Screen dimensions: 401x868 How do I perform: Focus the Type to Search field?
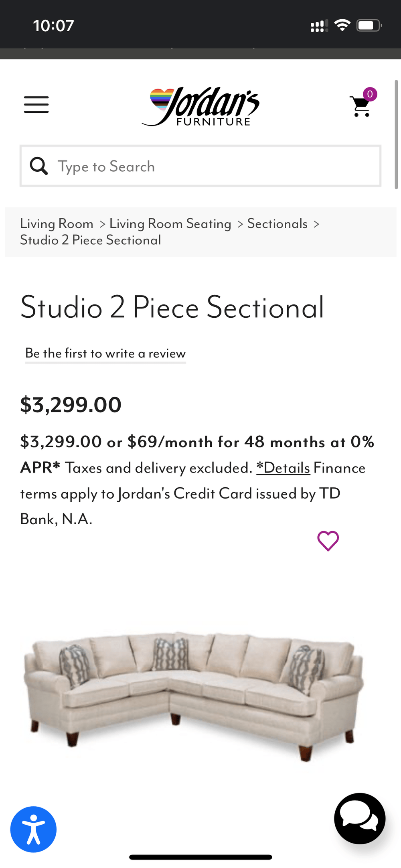point(217,166)
